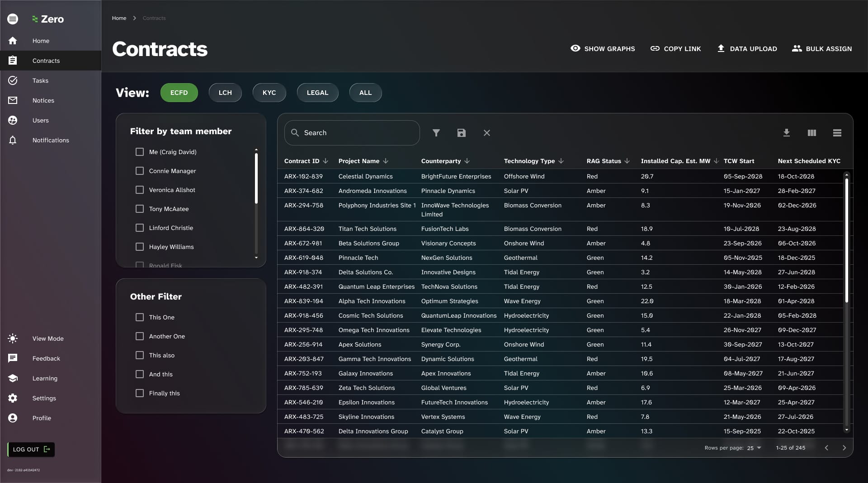Screen dimensions: 868x483
Task: Sort by RAG Status column arrow
Action: pyautogui.click(x=627, y=161)
